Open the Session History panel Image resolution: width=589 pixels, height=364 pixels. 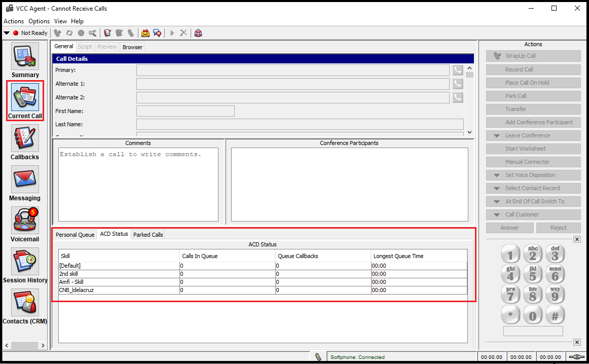(x=25, y=262)
